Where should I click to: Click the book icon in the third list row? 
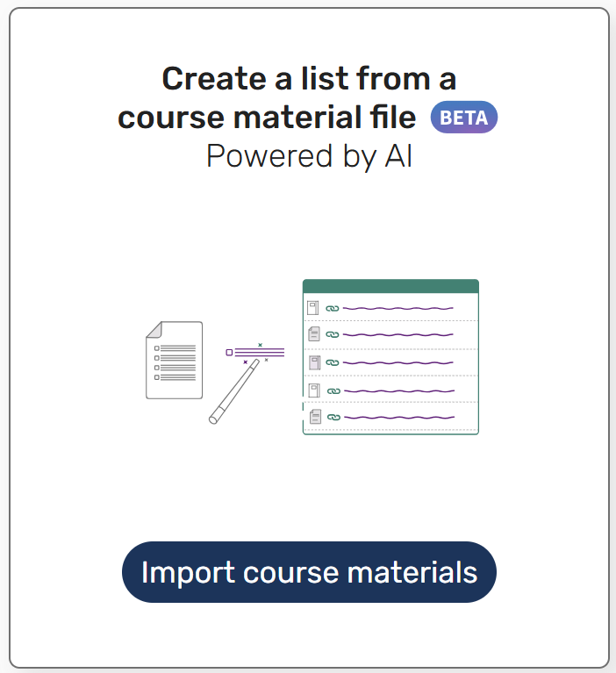click(x=313, y=362)
